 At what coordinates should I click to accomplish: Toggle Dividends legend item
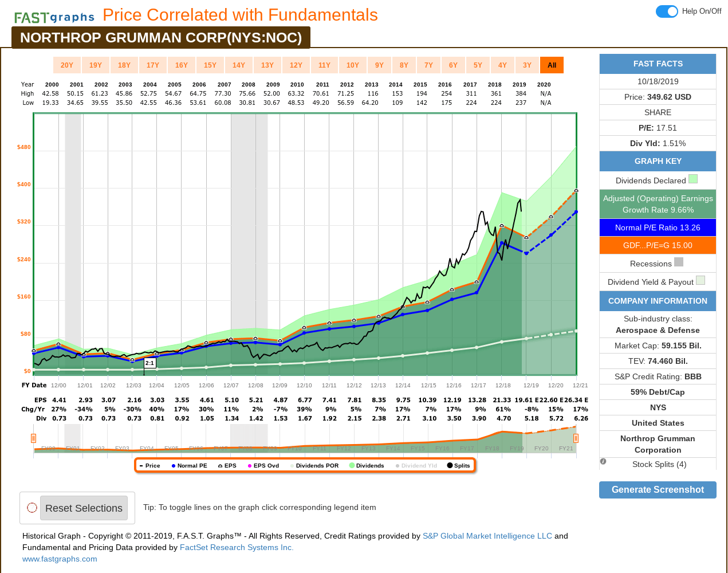coord(367,465)
